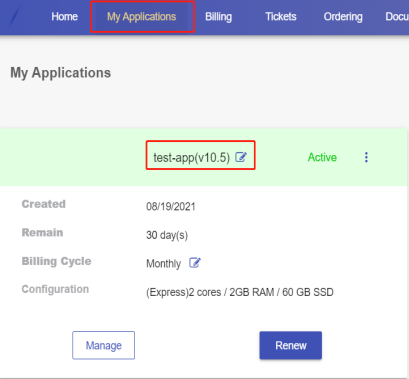The height and width of the screenshot is (379, 409).
Task: Click the Monthly billing cycle value
Action: point(163,264)
